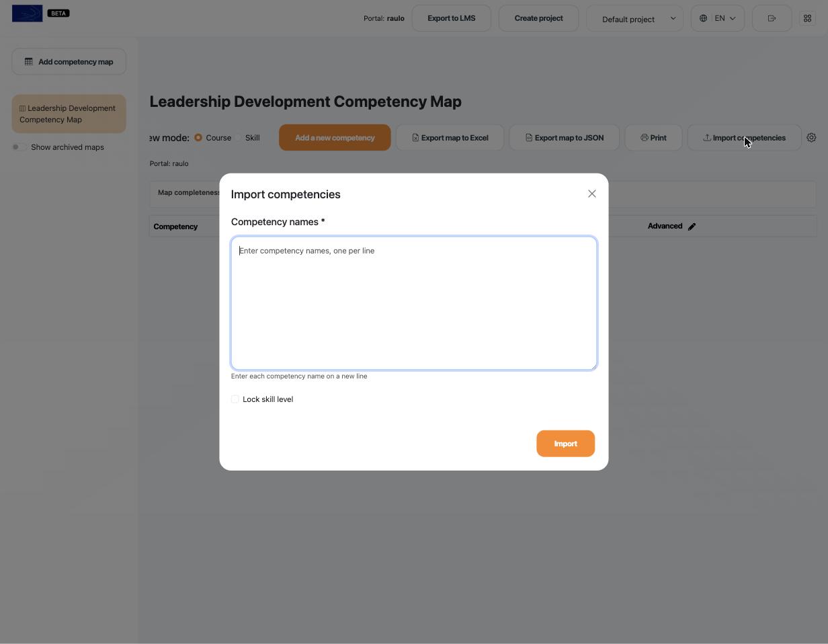
Task: Select Leadership Development Competency Map in sidebar
Action: tap(69, 114)
